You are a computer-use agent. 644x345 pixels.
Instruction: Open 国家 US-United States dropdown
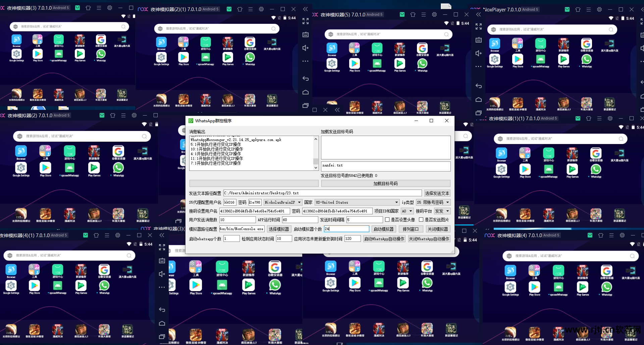point(357,202)
